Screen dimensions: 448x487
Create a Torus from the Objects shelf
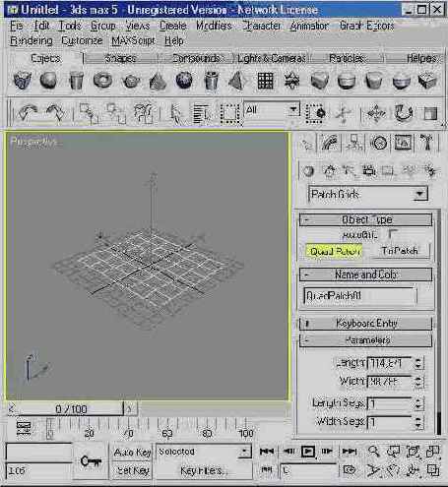[102, 80]
